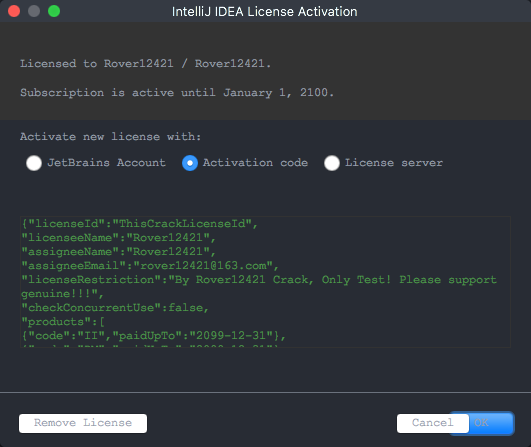Close the dialog with the red button
This screenshot has width=531, height=447.
click(x=14, y=11)
